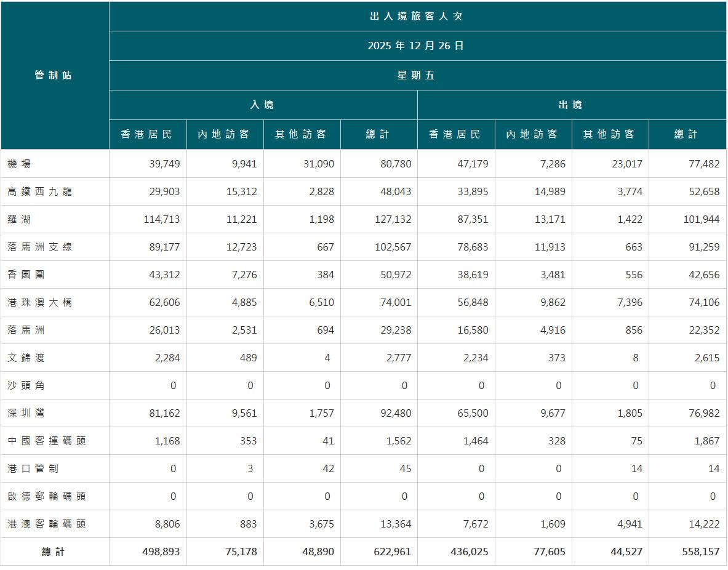Click the 管制站 column header
The image size is (728, 570).
(54, 75)
